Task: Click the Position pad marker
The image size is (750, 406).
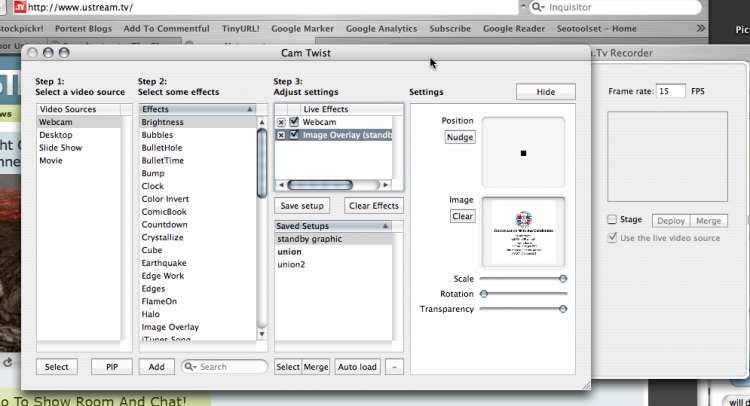Action: [x=523, y=154]
